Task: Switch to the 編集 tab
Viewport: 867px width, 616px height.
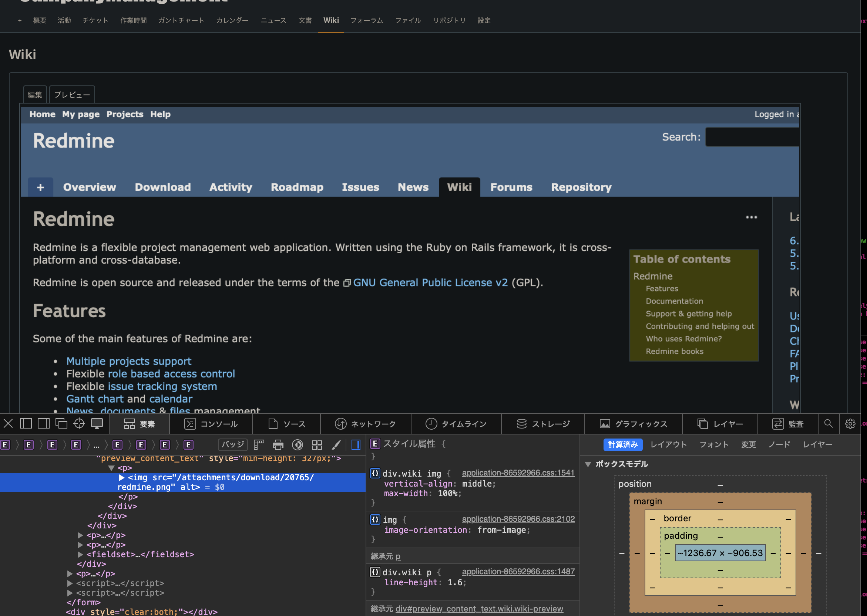Action: tap(35, 94)
